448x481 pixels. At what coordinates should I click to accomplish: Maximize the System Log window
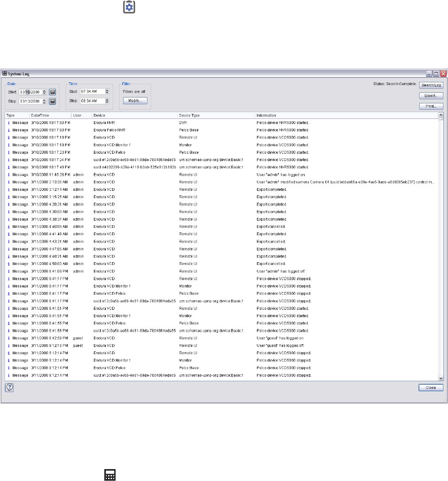[436, 74]
